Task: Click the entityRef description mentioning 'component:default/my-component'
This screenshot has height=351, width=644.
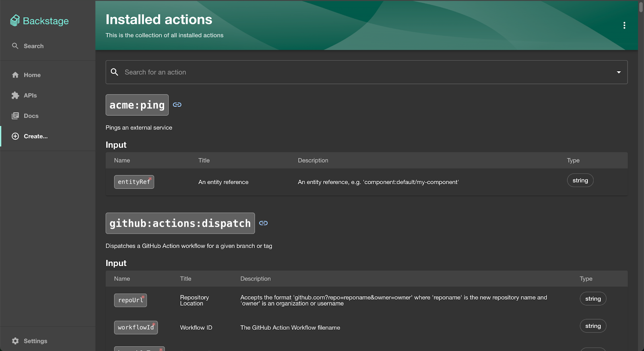Action: pos(378,182)
